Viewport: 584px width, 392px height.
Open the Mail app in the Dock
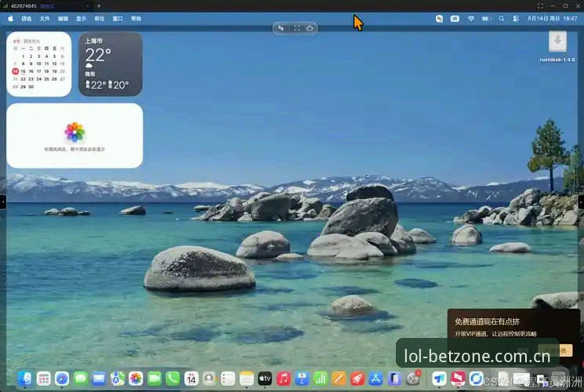(99, 379)
